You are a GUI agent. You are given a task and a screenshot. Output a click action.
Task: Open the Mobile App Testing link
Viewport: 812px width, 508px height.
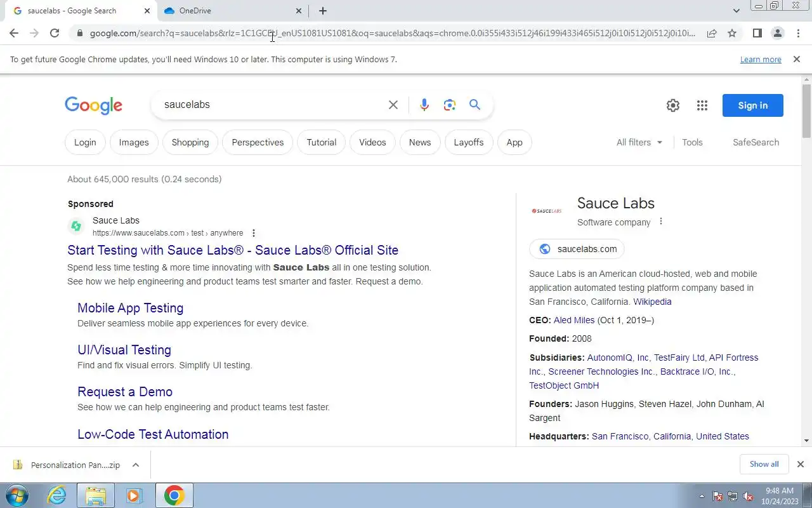(x=130, y=308)
